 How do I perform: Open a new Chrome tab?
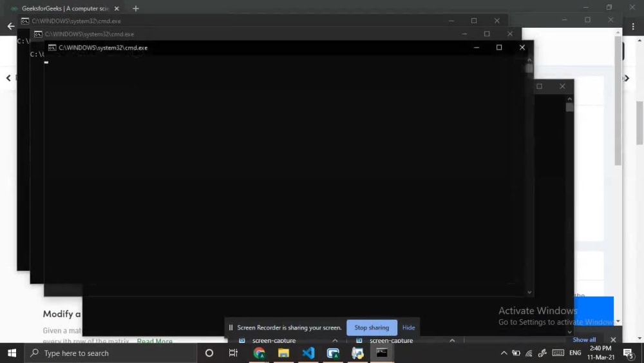point(136,8)
